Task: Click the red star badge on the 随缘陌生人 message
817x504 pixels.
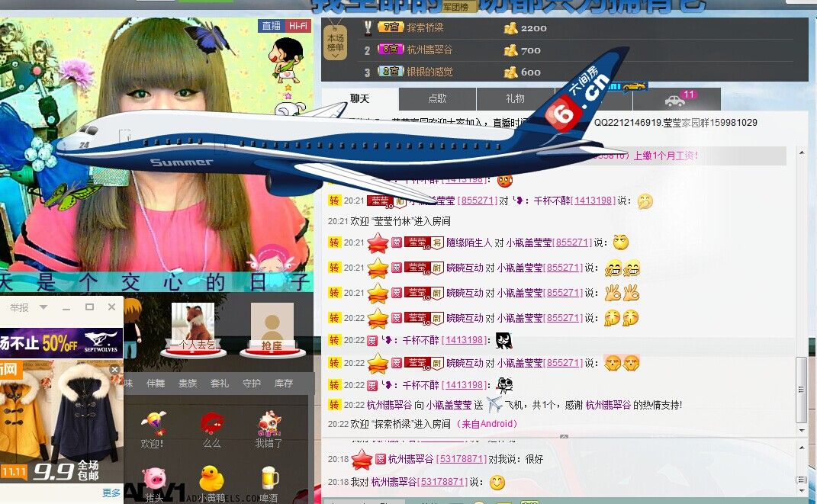Action: pos(378,242)
